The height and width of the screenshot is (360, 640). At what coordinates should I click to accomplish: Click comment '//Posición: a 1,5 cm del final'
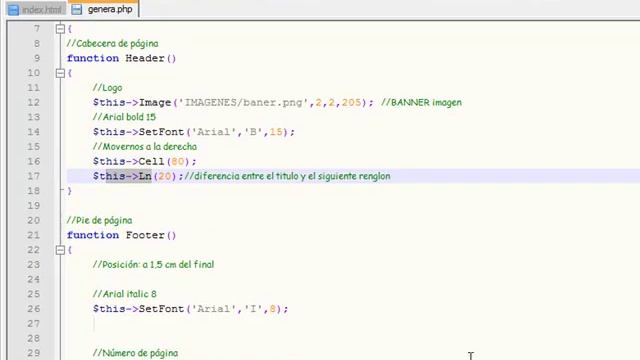(x=153, y=264)
